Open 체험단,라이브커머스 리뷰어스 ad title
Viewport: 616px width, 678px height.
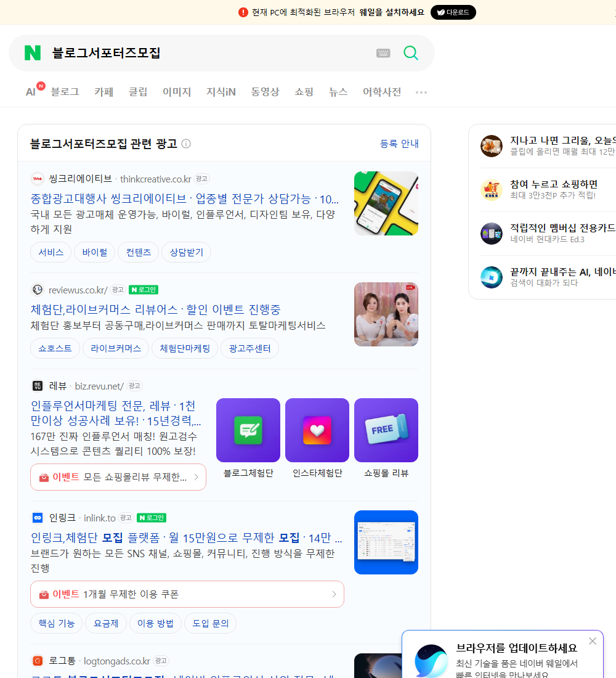pos(156,309)
